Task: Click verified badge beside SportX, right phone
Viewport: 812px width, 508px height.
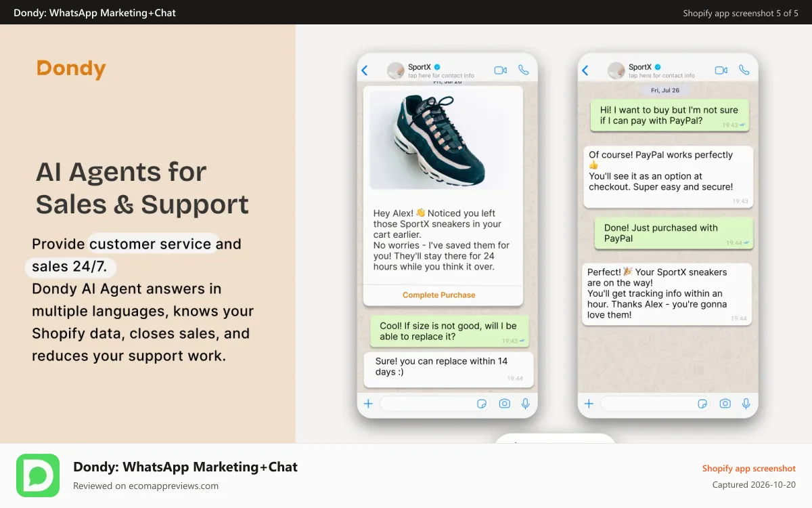Action: click(658, 67)
